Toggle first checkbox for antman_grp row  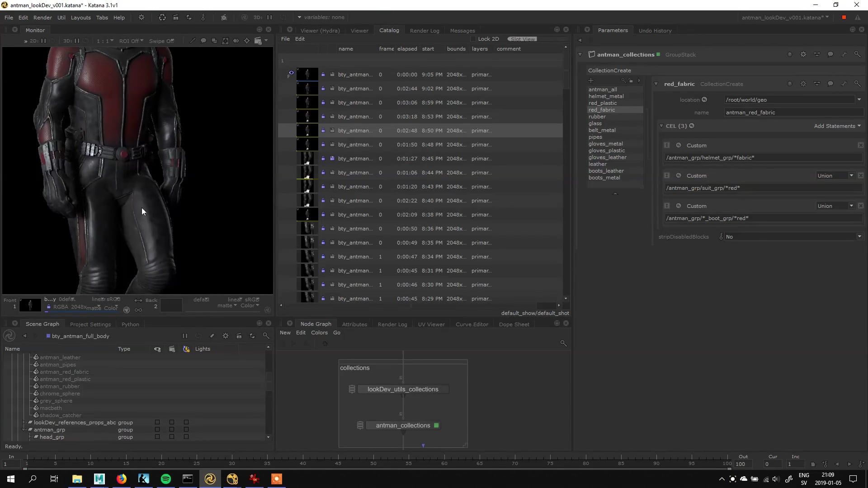(157, 430)
